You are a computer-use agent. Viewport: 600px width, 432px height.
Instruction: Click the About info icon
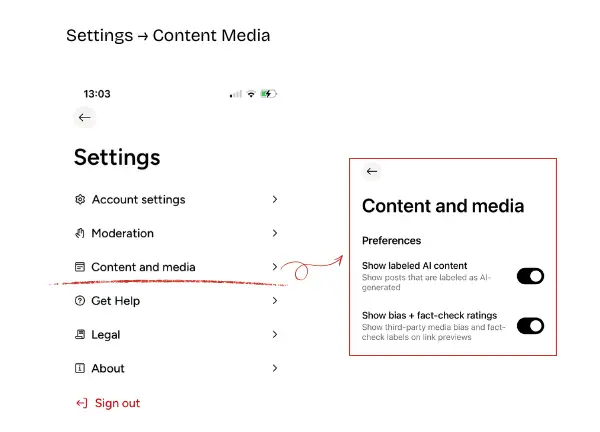(x=80, y=369)
